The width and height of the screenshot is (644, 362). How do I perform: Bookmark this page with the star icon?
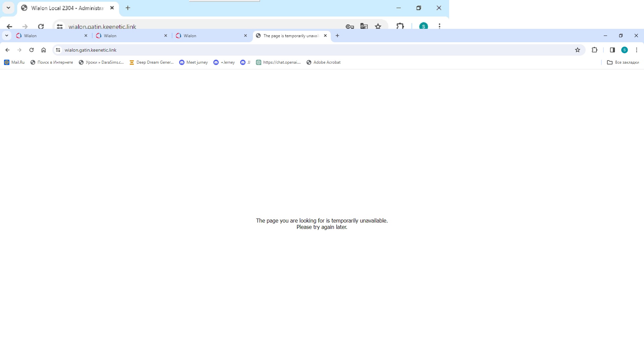coord(578,50)
